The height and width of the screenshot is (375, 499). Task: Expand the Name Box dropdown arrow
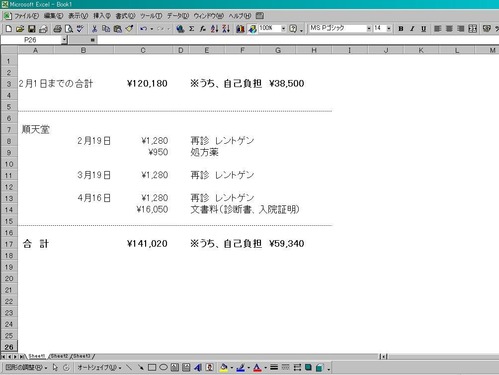click(x=64, y=40)
